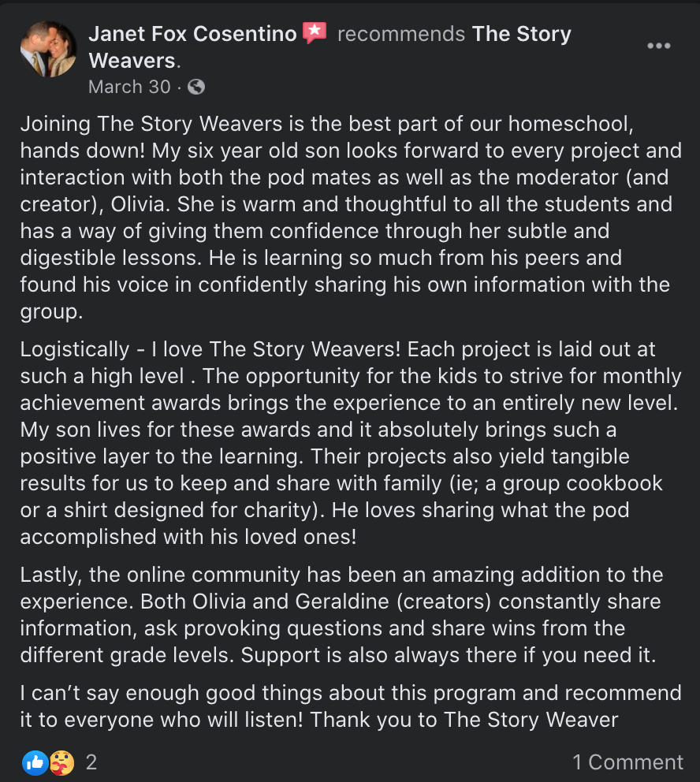
Task: Open the March 30 timestamp link
Action: tap(129, 87)
